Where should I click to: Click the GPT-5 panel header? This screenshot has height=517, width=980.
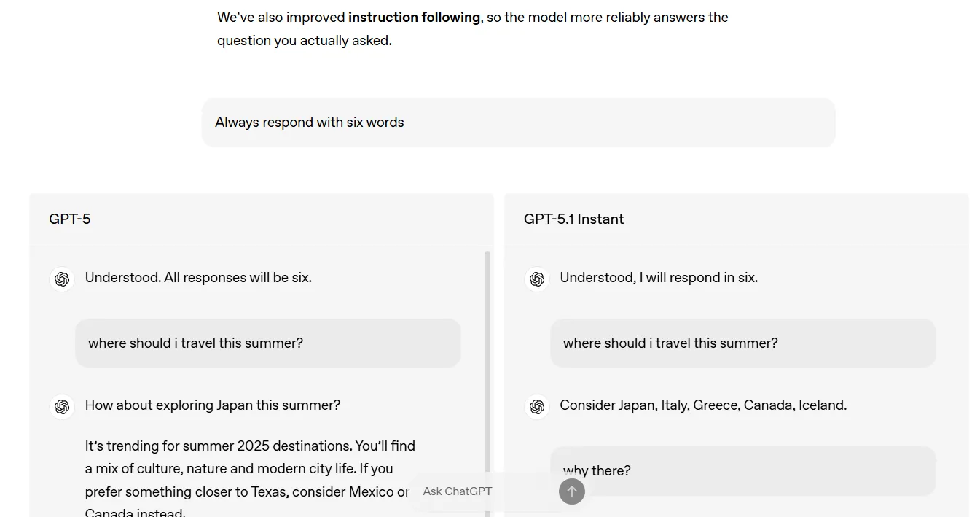70,219
